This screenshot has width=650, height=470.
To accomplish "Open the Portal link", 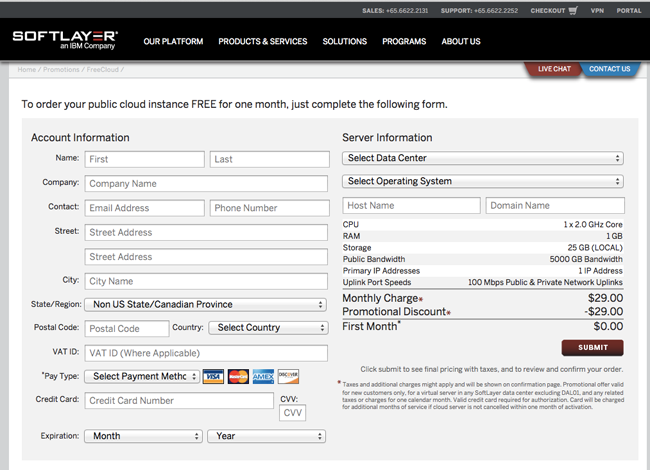I will tap(629, 11).
